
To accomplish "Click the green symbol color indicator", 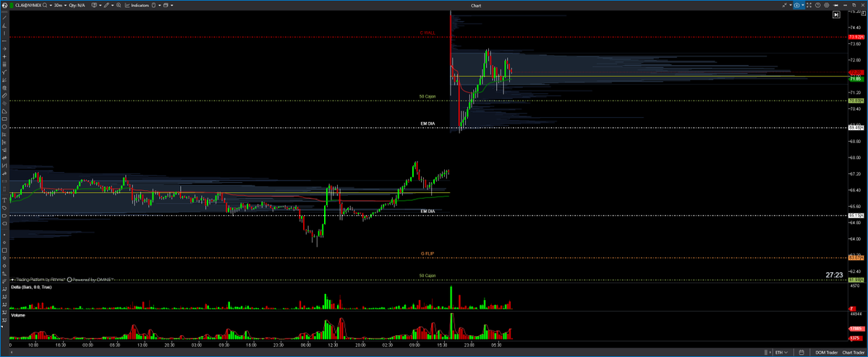I will [12, 5].
